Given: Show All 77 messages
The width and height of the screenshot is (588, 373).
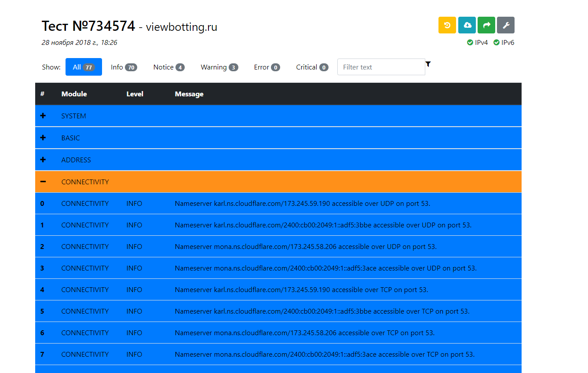Looking at the screenshot, I should [x=84, y=67].
